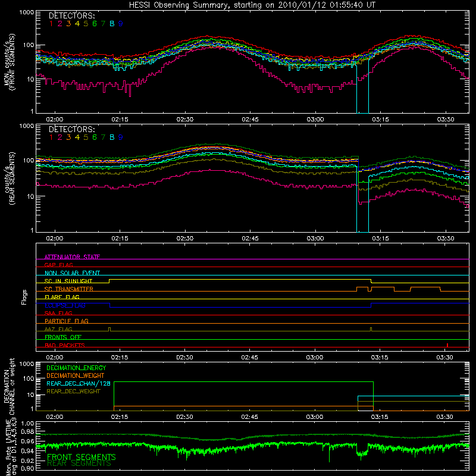Select olive detector 5 in rear segments legend

(86, 137)
